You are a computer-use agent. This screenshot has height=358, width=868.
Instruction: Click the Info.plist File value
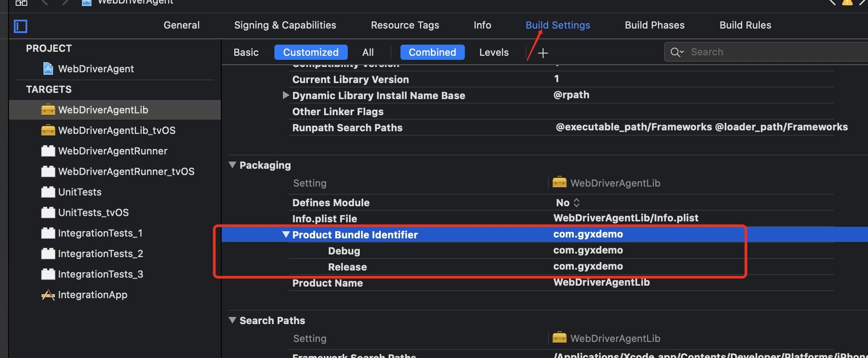coord(626,218)
